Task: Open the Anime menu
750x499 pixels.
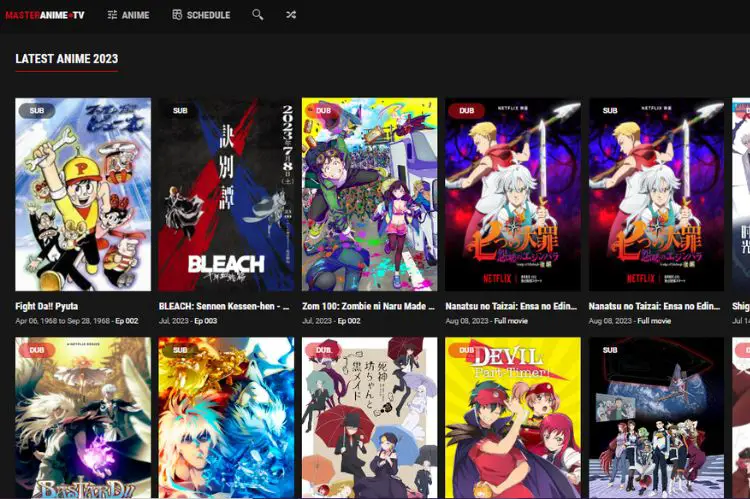Action: [x=129, y=15]
